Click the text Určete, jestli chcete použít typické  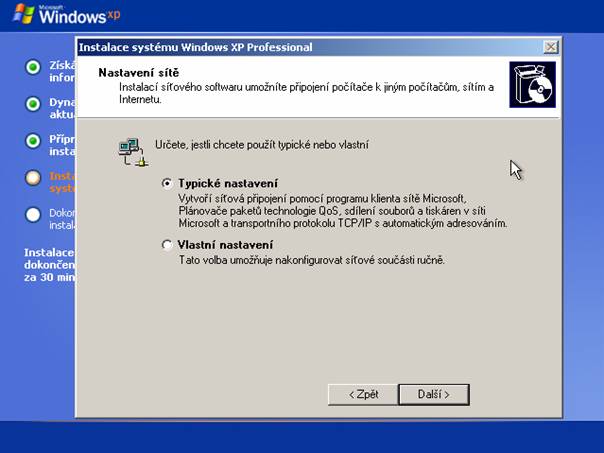(x=262, y=145)
